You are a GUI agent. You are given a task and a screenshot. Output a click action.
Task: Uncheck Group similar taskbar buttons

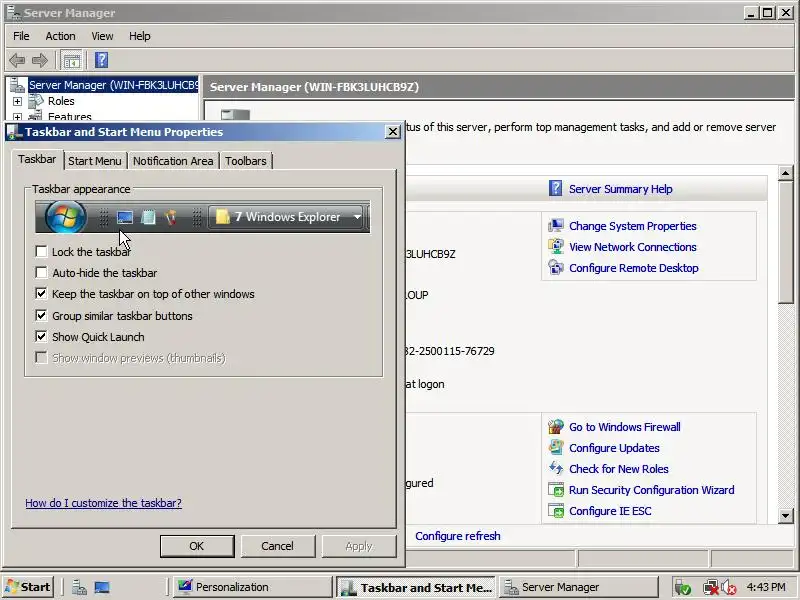(41, 315)
